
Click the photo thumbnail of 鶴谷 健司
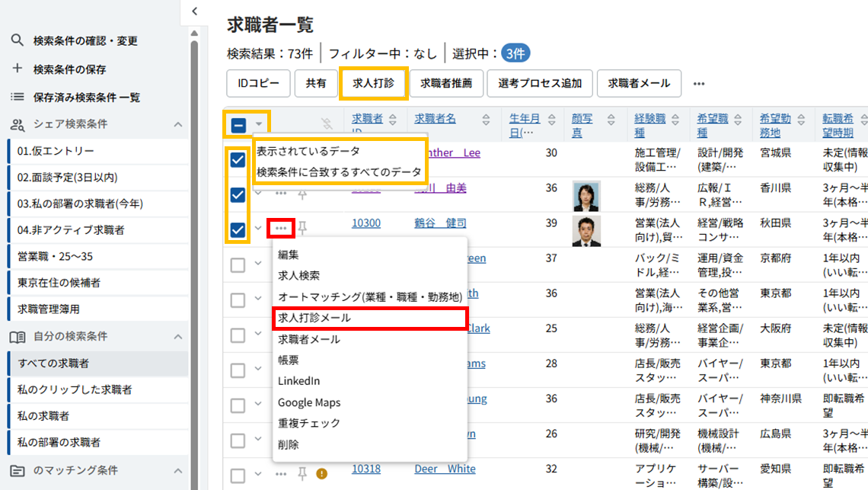[586, 231]
